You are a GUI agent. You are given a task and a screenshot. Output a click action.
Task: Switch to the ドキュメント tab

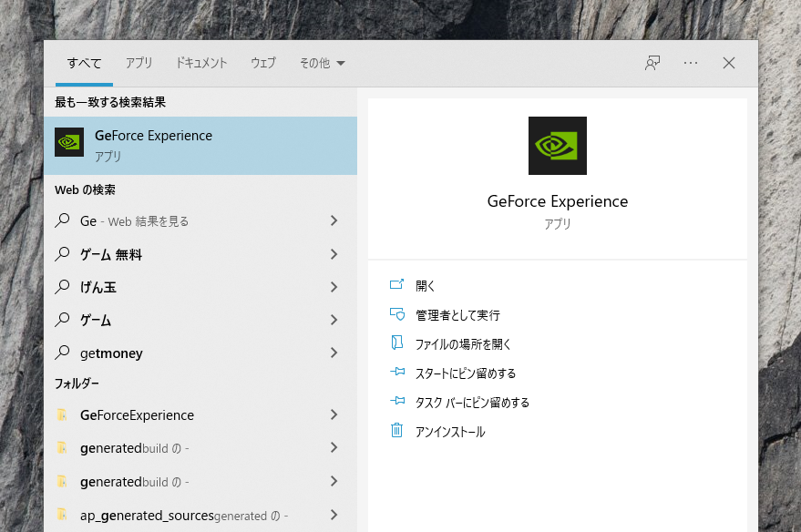tap(201, 63)
